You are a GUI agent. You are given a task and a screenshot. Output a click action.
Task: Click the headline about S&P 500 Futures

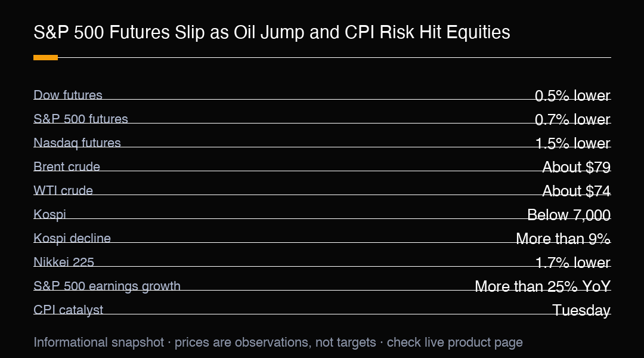(x=271, y=32)
